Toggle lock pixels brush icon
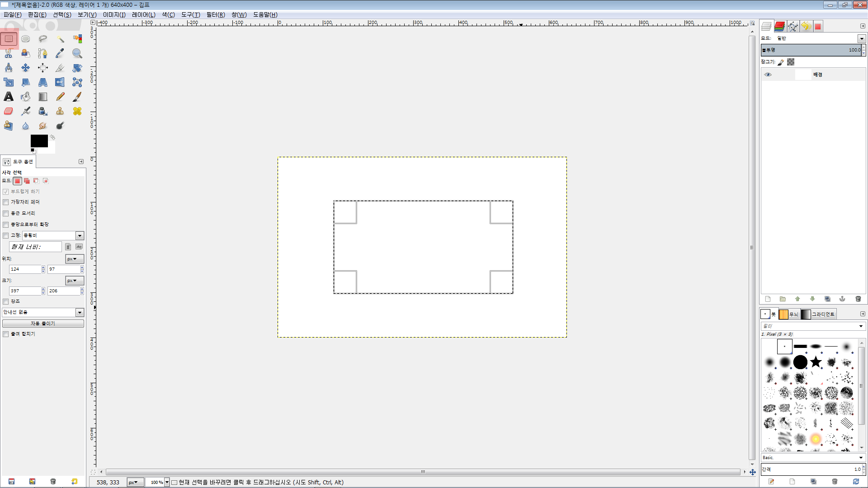Image resolution: width=868 pixels, height=488 pixels. coord(781,62)
